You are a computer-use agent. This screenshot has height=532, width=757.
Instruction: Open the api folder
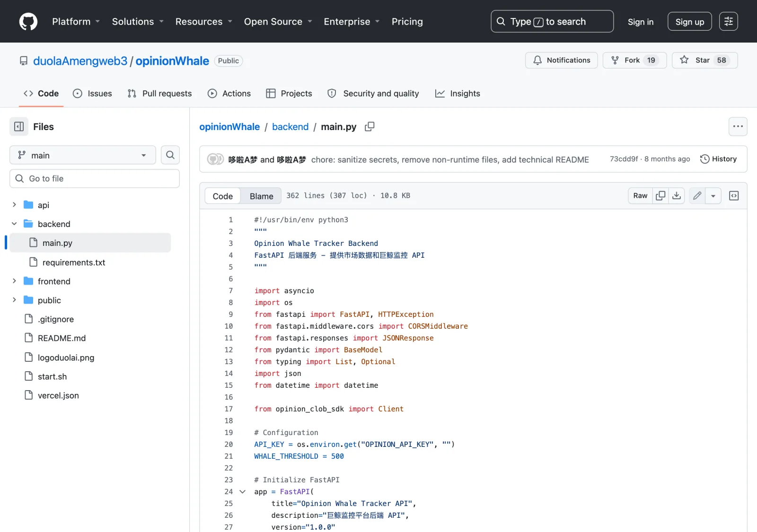pos(44,205)
